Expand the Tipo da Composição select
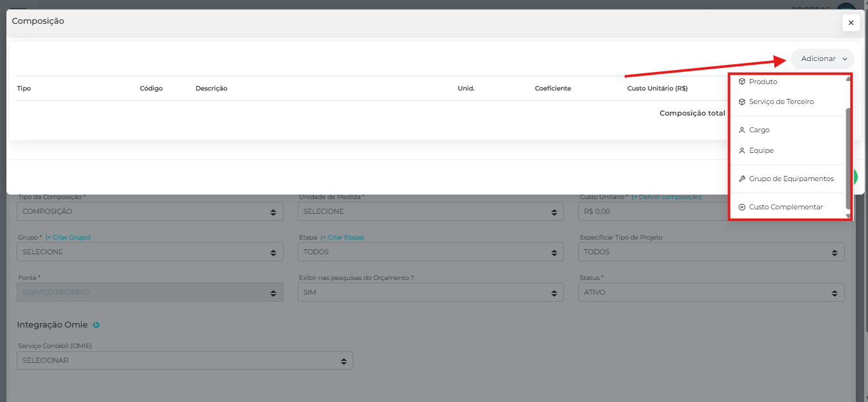The image size is (868, 402). pos(149,211)
